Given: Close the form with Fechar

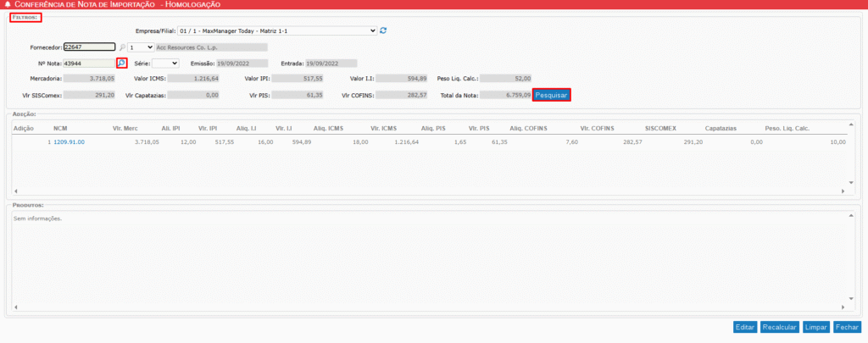Looking at the screenshot, I should (845, 327).
